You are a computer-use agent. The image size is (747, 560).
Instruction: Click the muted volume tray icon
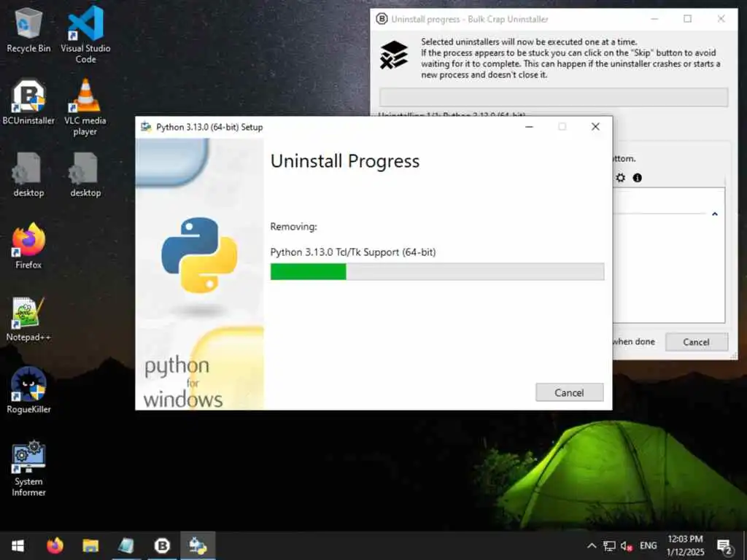pos(626,545)
